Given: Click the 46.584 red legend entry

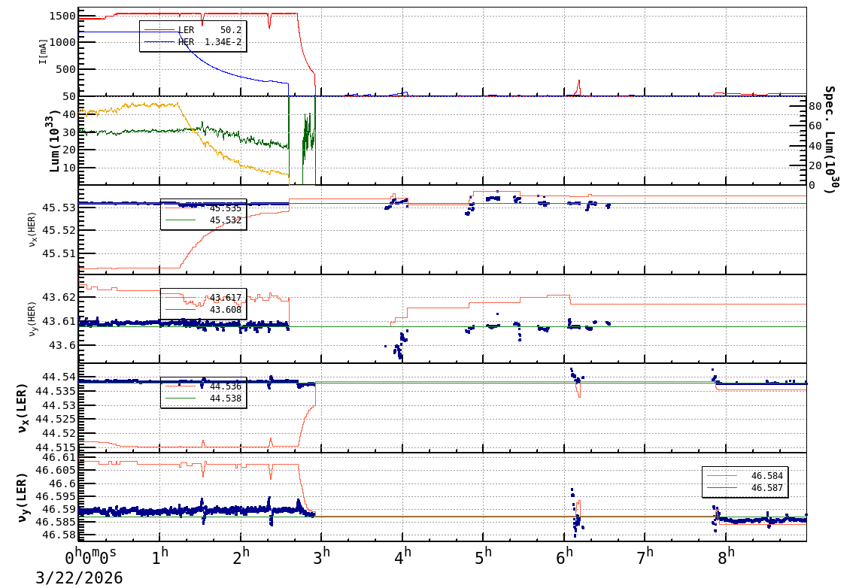Looking at the screenshot, I should (766, 476).
